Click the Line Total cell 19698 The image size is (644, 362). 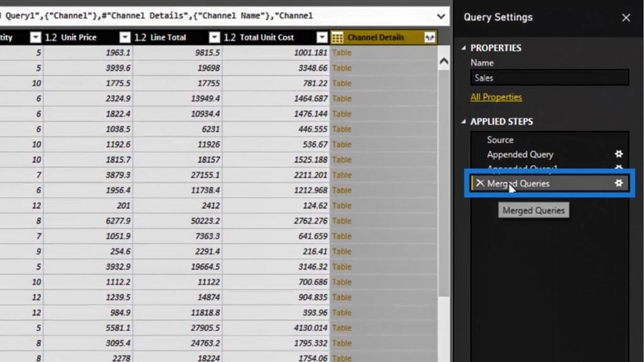pos(177,68)
